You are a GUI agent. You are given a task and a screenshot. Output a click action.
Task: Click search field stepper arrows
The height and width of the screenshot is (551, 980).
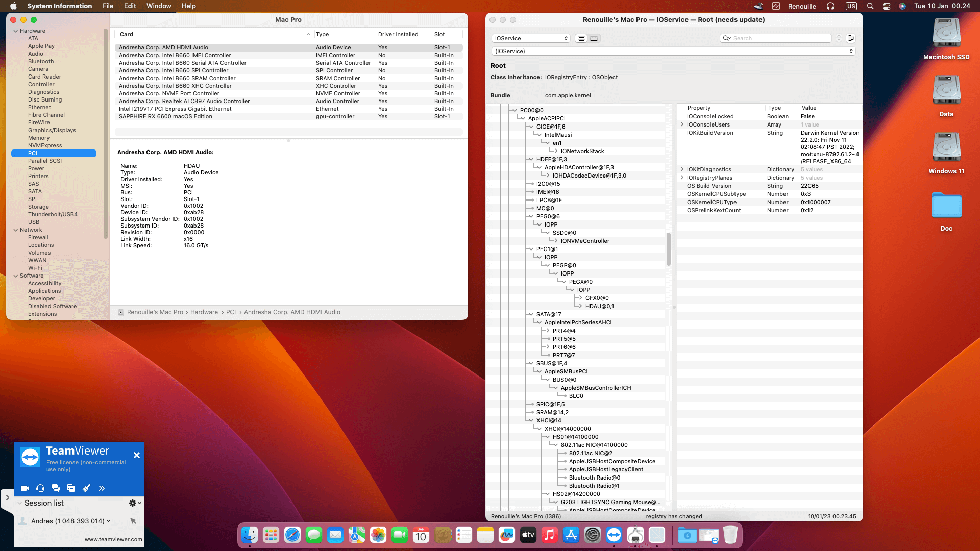pyautogui.click(x=839, y=38)
